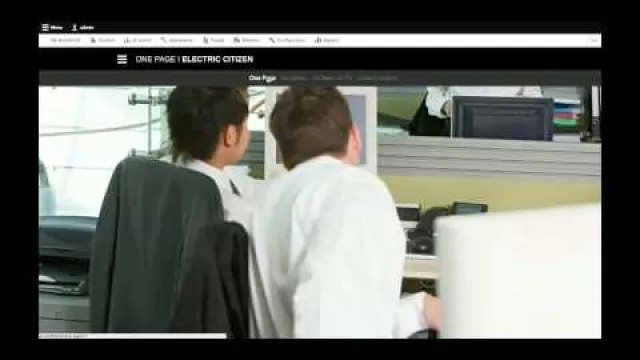
Task: Toggle the admin toolbar orientation button
Action: point(594,40)
